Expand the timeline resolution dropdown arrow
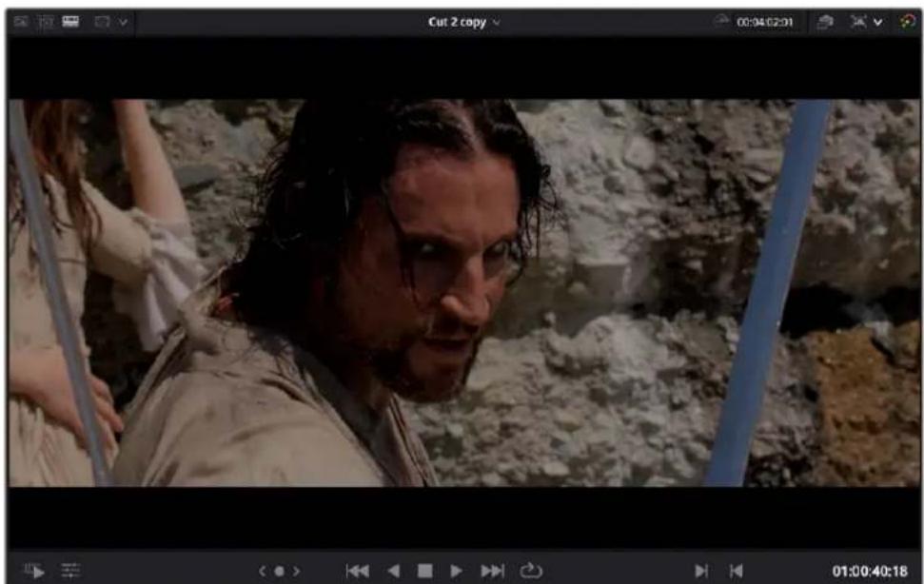924x584 pixels. point(123,23)
